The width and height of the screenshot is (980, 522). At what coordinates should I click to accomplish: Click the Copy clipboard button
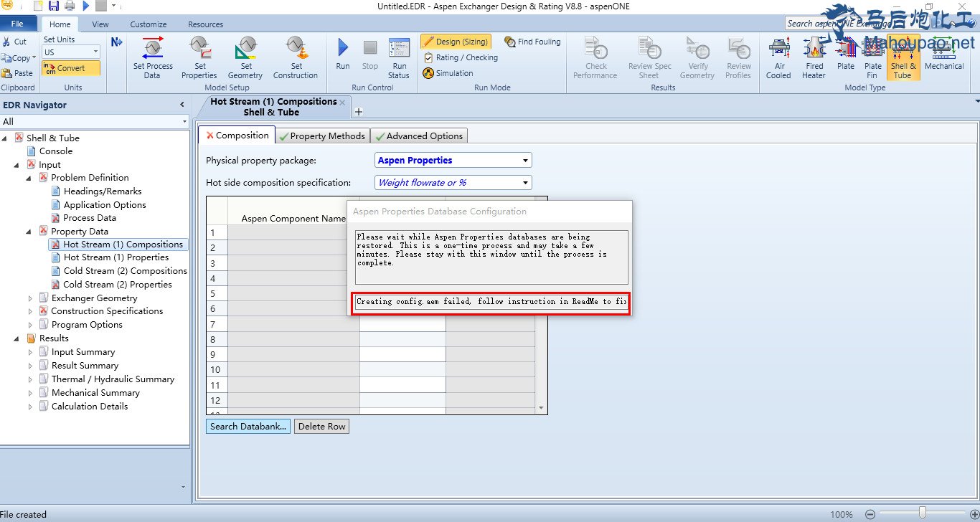click(x=18, y=57)
